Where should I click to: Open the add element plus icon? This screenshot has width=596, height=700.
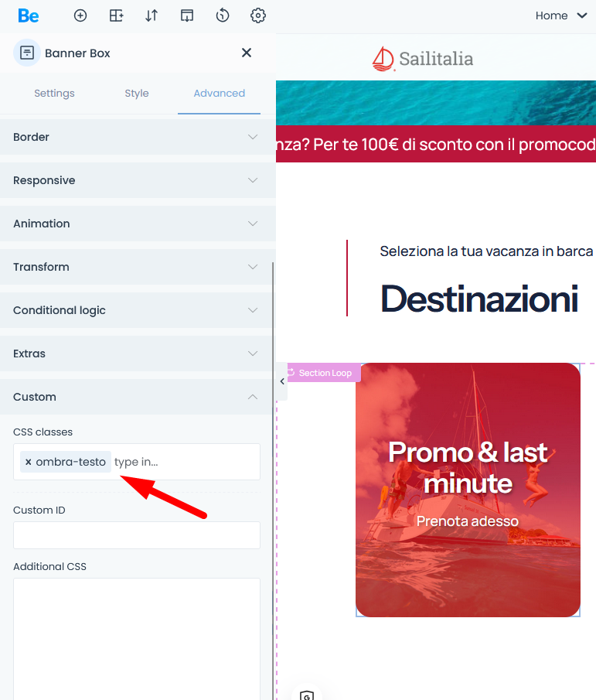tap(80, 15)
